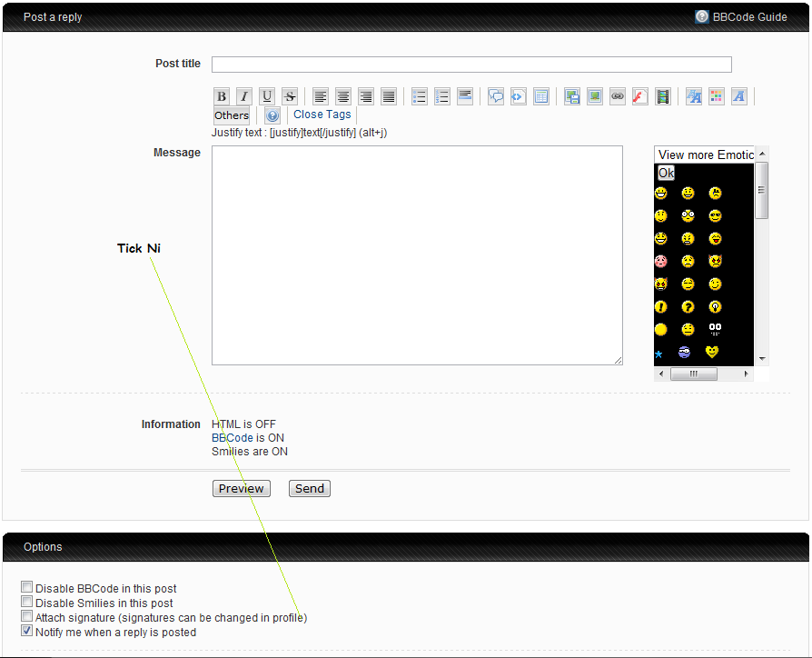This screenshot has height=658, width=812.
Task: Insert code block
Action: point(519,96)
